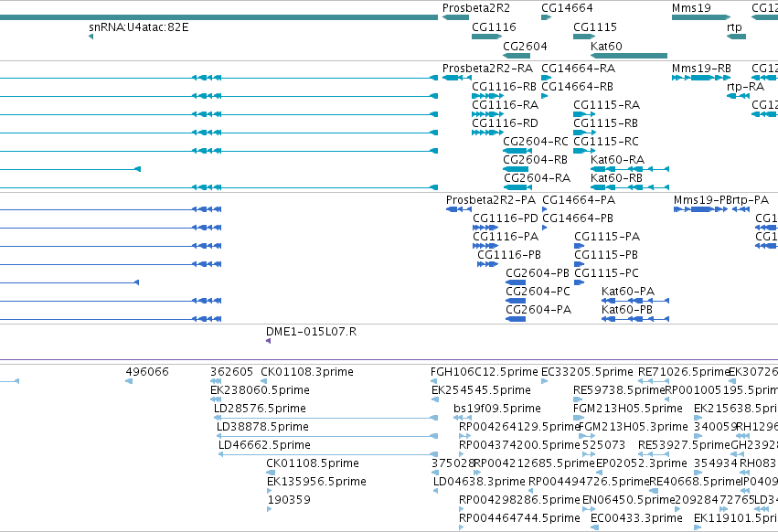Select transcript CG2604-RB

[535, 160]
